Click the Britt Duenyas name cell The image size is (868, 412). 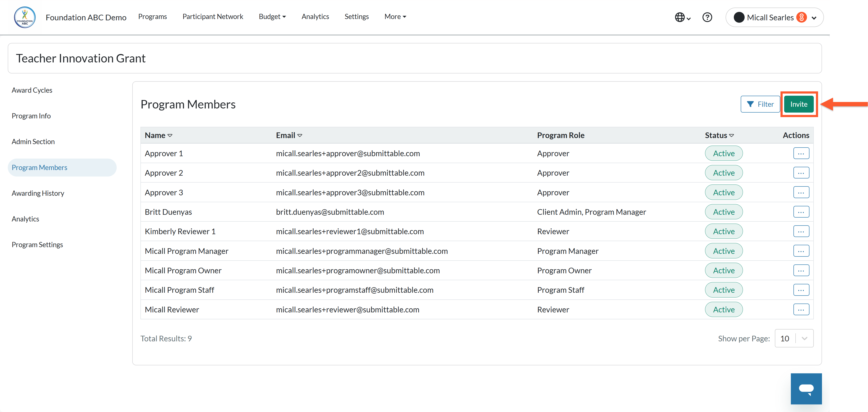168,212
